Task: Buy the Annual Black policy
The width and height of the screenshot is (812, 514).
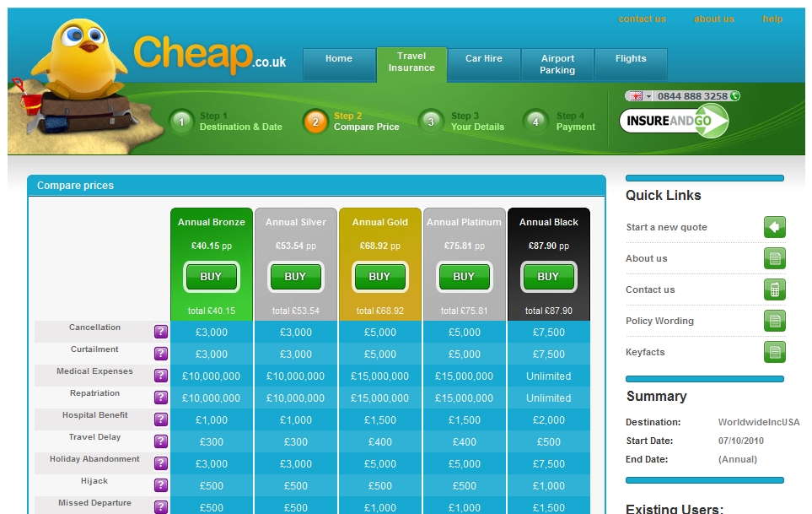Action: click(548, 277)
